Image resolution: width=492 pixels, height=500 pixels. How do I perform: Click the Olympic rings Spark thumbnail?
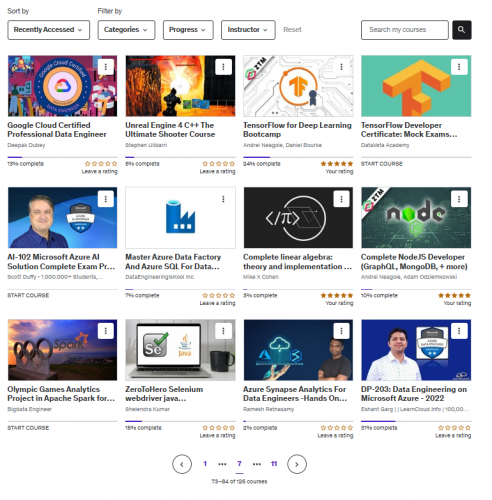click(x=62, y=350)
